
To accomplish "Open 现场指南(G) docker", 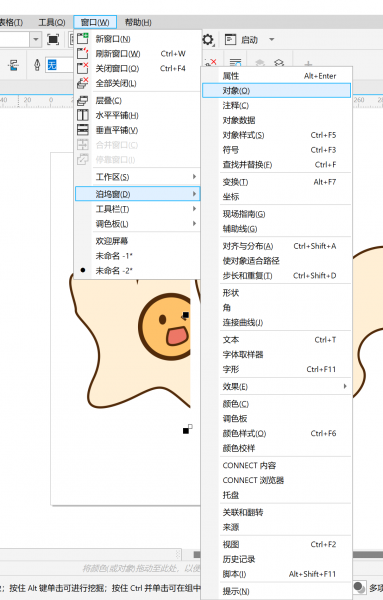I will [x=276, y=214].
